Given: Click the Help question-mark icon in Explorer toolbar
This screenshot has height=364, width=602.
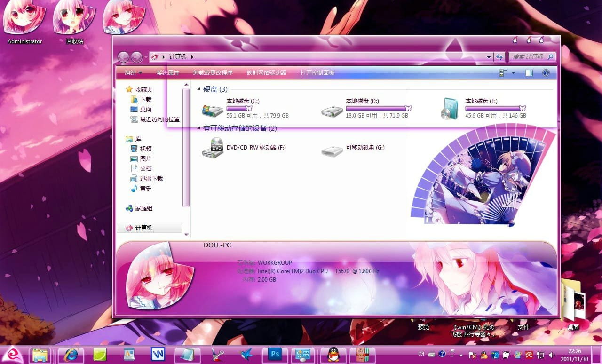Looking at the screenshot, I should (546, 73).
